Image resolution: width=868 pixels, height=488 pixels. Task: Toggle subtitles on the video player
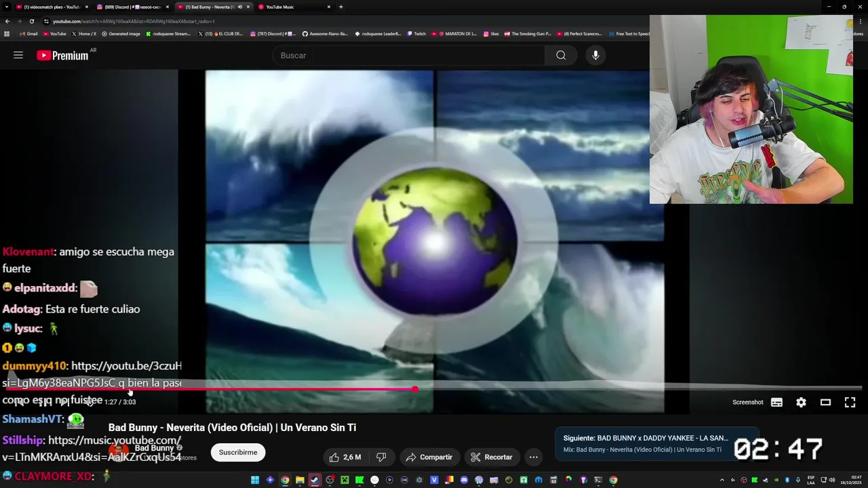(776, 402)
